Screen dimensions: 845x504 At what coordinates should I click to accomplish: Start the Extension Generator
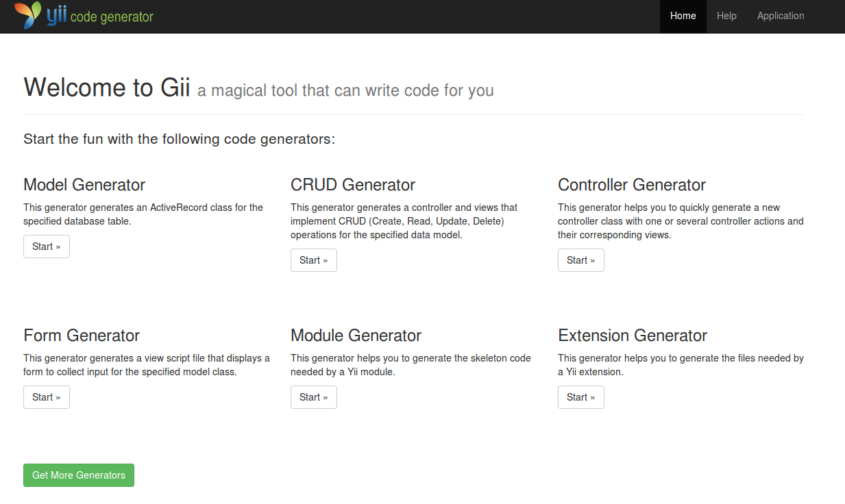coord(581,397)
